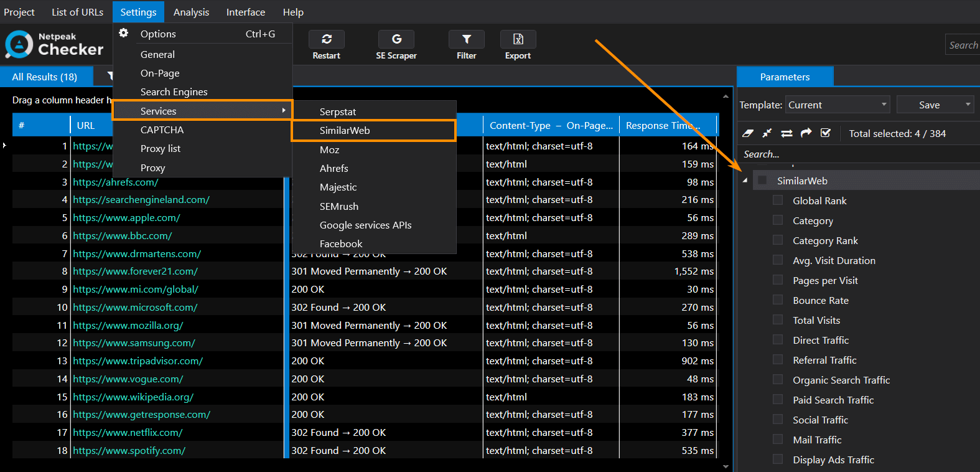Viewport: 980px width, 472px height.
Task: Click the Services submenu arrow
Action: [x=284, y=111]
